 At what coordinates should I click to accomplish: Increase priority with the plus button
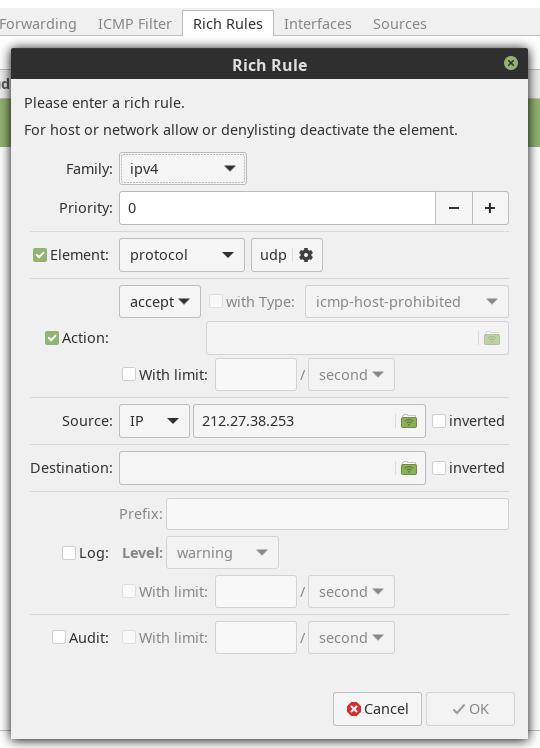[x=490, y=208]
